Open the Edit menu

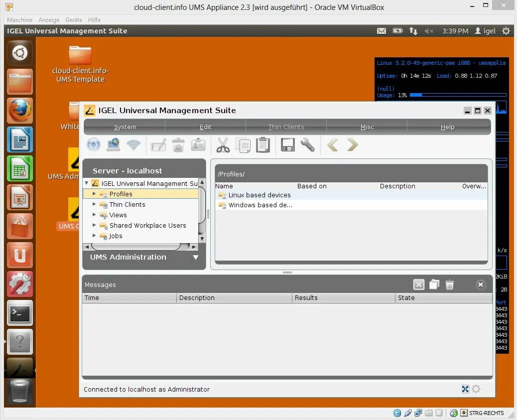[x=205, y=127]
